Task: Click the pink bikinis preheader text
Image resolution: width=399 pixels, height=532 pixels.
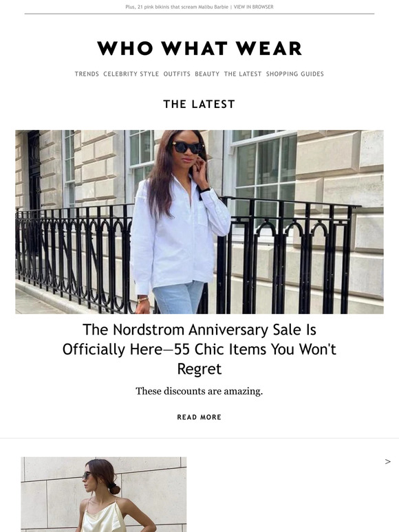Action: tap(177, 7)
